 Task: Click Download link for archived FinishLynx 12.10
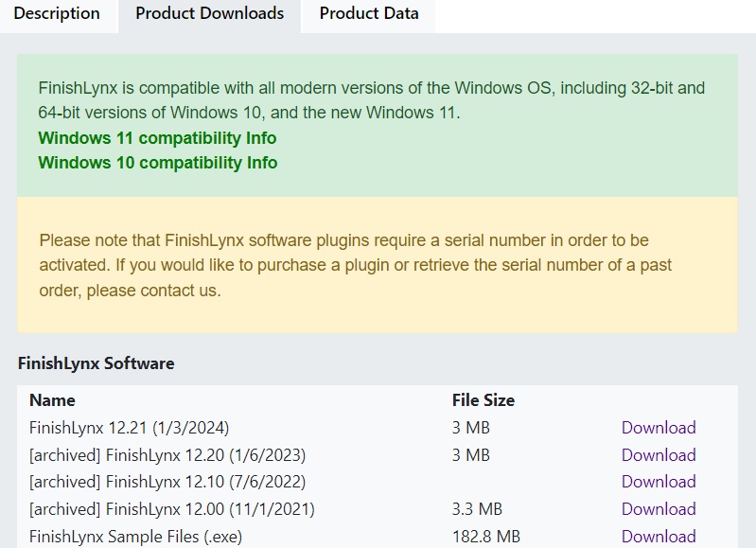click(658, 482)
